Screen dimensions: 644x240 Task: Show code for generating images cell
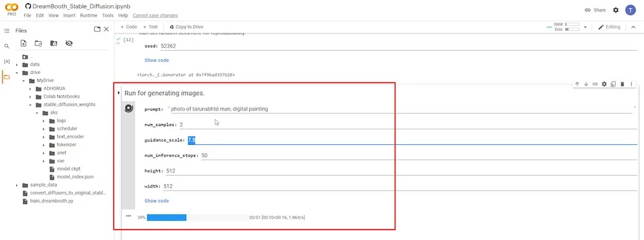[156, 201]
